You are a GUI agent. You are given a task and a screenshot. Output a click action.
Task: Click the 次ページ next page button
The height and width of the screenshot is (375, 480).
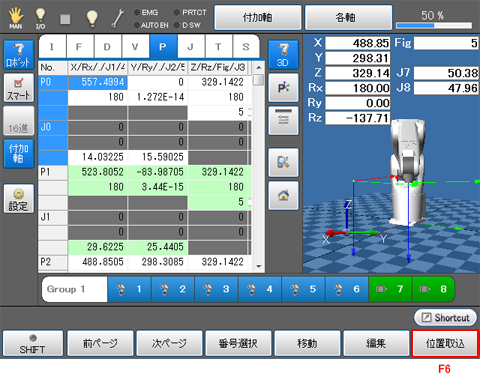(x=169, y=344)
